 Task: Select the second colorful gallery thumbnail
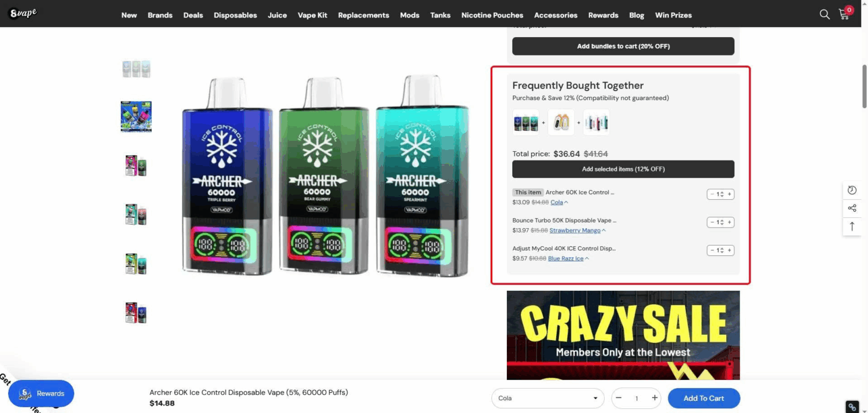(136, 116)
